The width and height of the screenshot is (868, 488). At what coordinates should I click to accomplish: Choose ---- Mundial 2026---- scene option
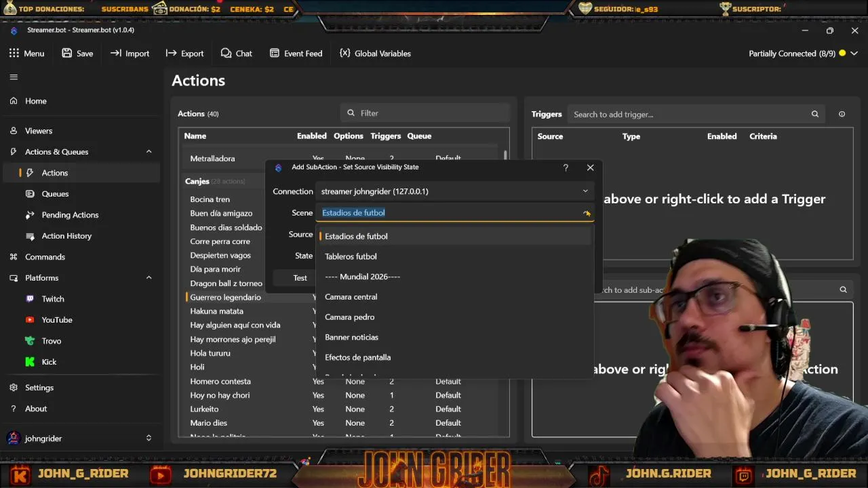(x=454, y=277)
